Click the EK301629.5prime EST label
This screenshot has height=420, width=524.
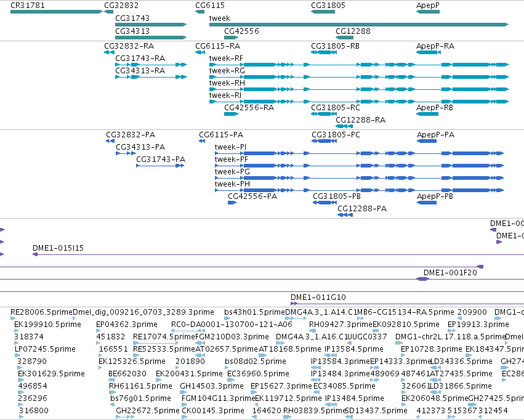52,374
